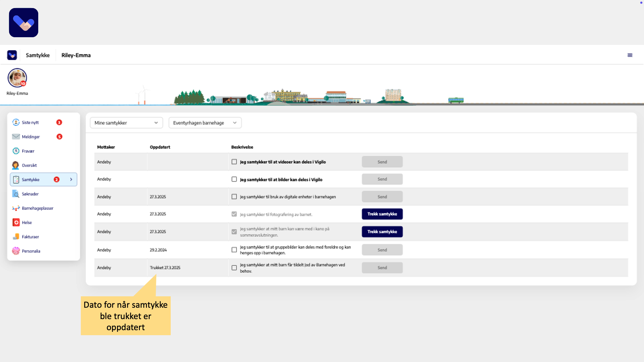Open Eventyrhagen barnehage dropdown
Image resolution: width=644 pixels, height=362 pixels.
click(x=205, y=123)
